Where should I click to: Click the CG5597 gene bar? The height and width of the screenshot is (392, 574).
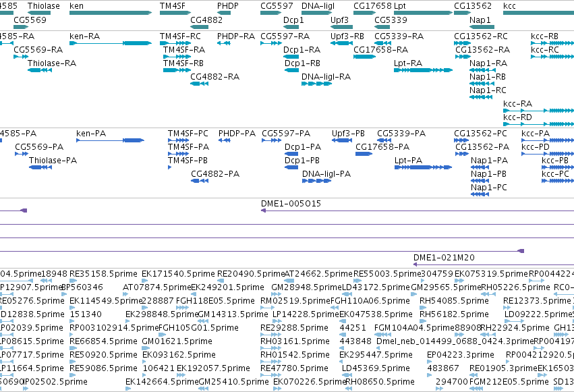click(x=271, y=13)
